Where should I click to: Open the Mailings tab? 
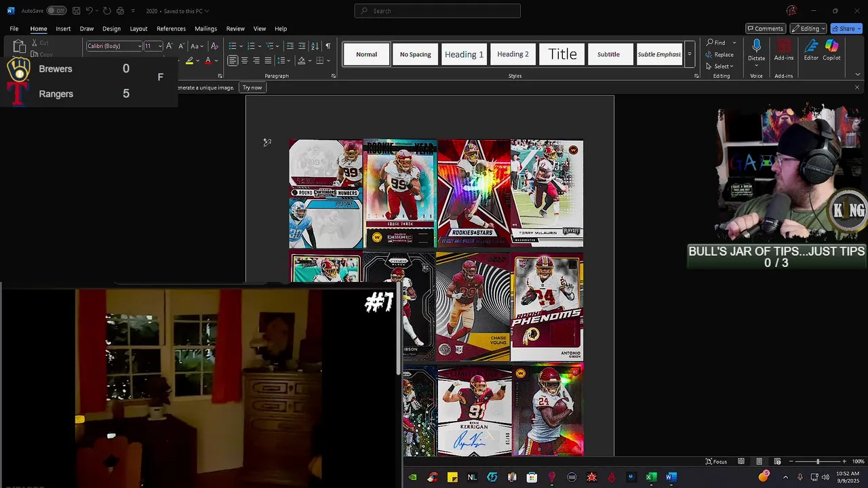tap(205, 28)
